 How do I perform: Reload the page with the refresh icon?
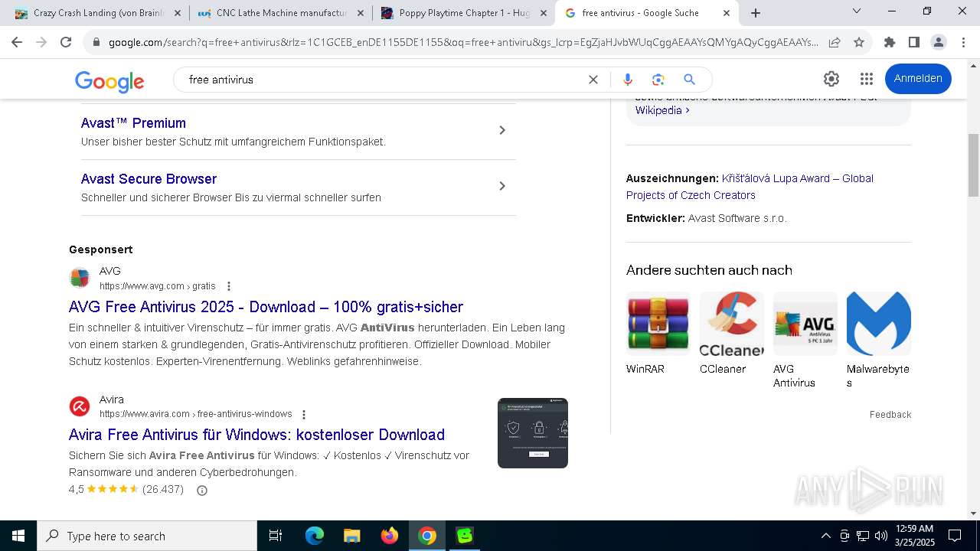66,43
